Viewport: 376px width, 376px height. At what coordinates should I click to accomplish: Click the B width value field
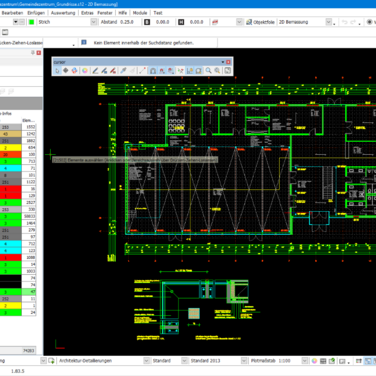point(163,22)
